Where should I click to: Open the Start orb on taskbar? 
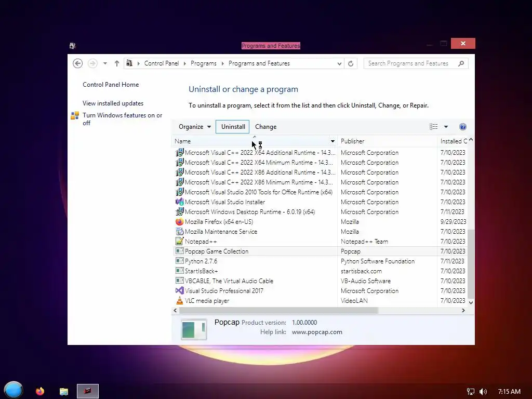(14, 390)
